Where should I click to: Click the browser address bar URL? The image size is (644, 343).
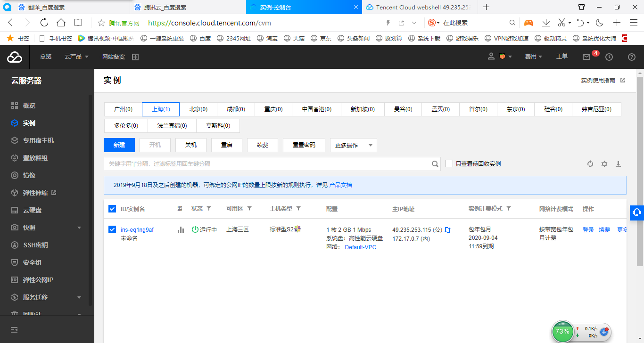click(x=209, y=23)
